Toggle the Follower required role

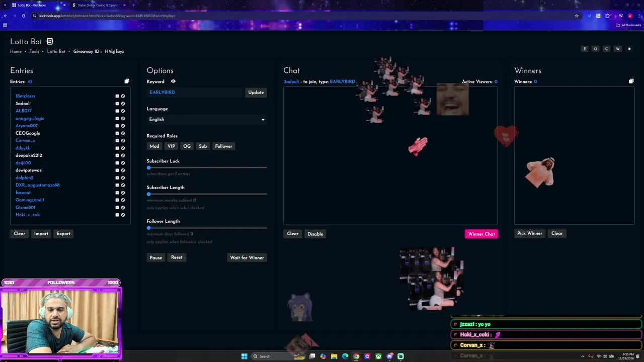(223, 146)
